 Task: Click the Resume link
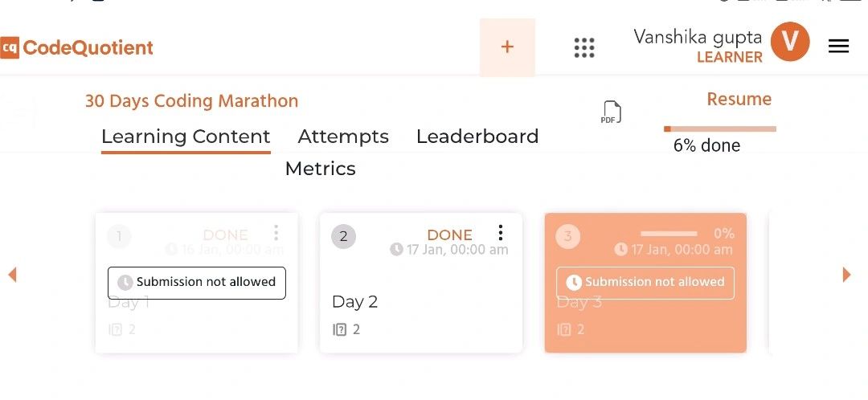pos(739,99)
